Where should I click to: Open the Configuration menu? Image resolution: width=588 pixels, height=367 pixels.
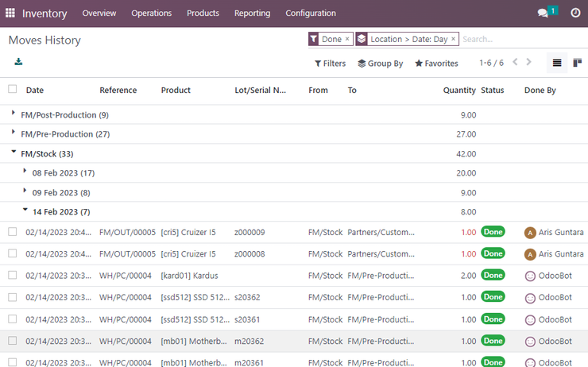coord(311,14)
